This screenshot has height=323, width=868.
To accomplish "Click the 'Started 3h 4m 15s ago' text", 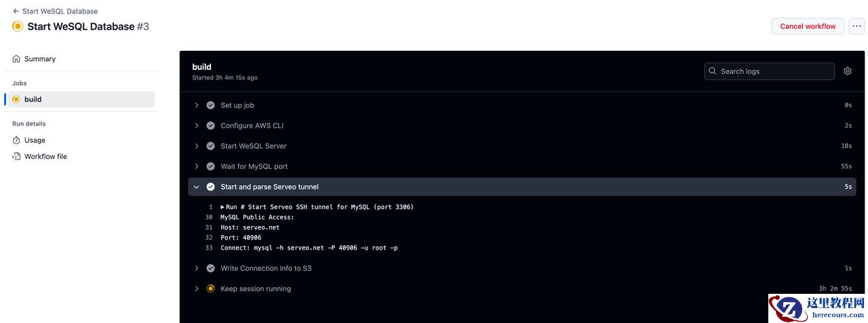I will tap(224, 78).
